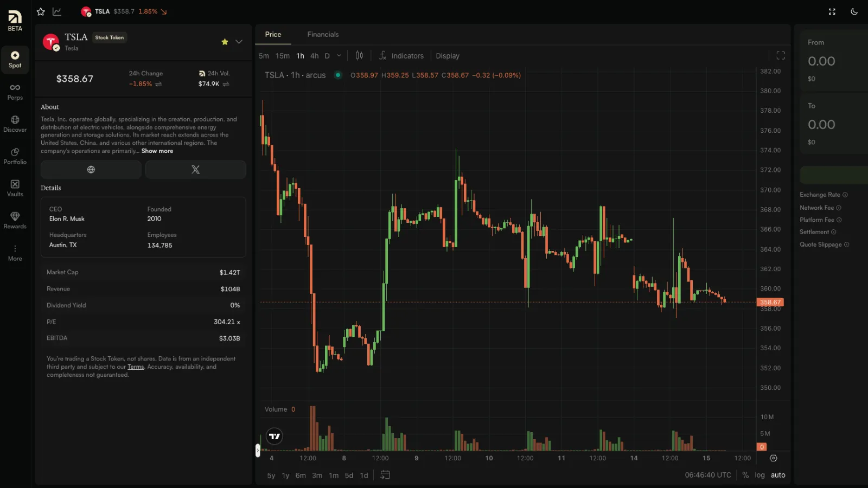The image size is (868, 488).
Task: Click the Exchange Rate info icon
Action: (x=845, y=195)
